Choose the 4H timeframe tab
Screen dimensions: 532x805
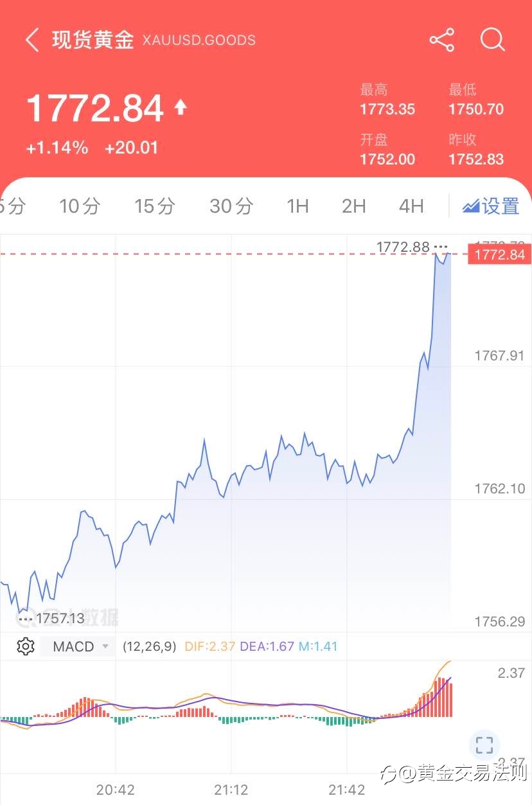point(411,206)
